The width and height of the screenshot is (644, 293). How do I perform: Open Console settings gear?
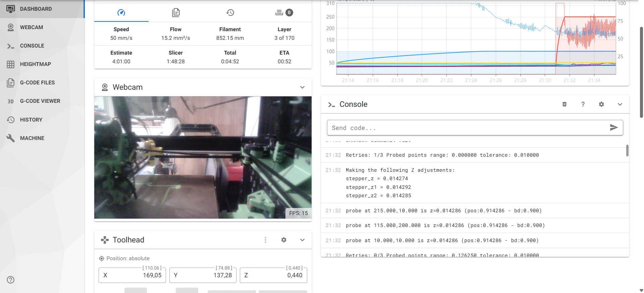(601, 104)
